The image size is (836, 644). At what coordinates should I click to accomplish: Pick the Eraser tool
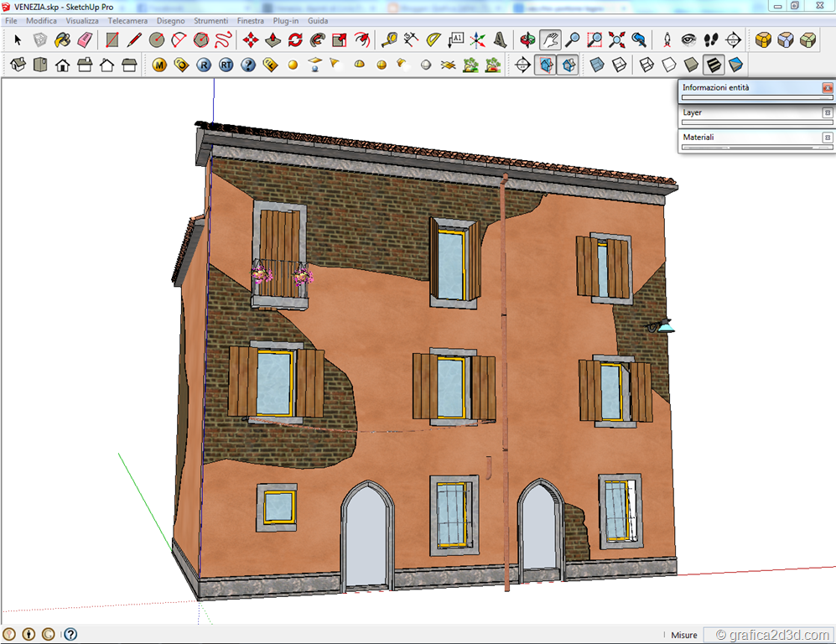coord(85,39)
